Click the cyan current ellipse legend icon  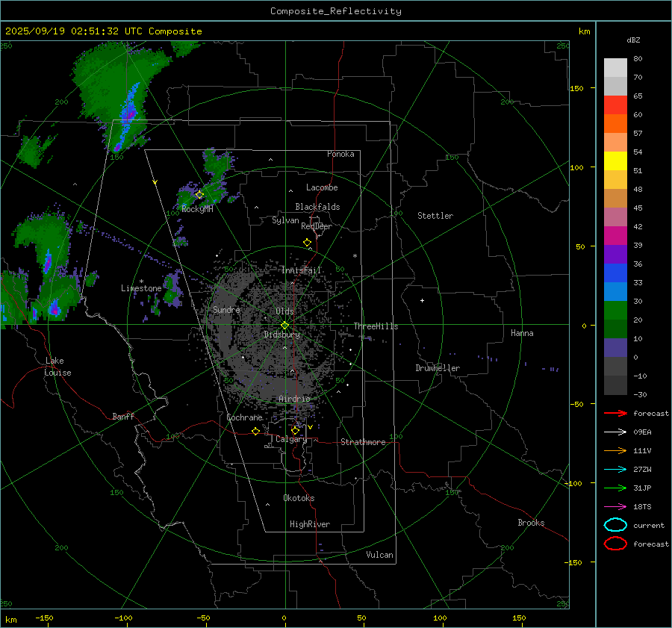tap(615, 525)
